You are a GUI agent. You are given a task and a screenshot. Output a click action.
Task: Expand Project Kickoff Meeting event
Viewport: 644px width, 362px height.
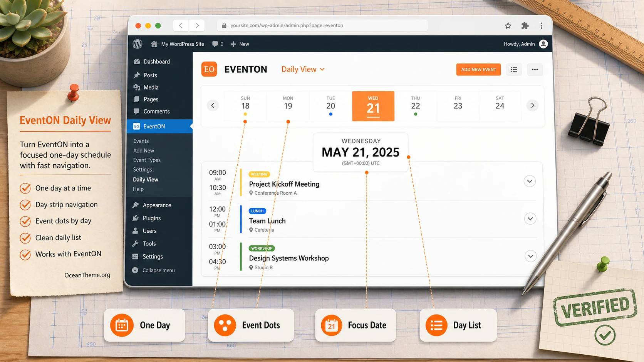tap(530, 181)
